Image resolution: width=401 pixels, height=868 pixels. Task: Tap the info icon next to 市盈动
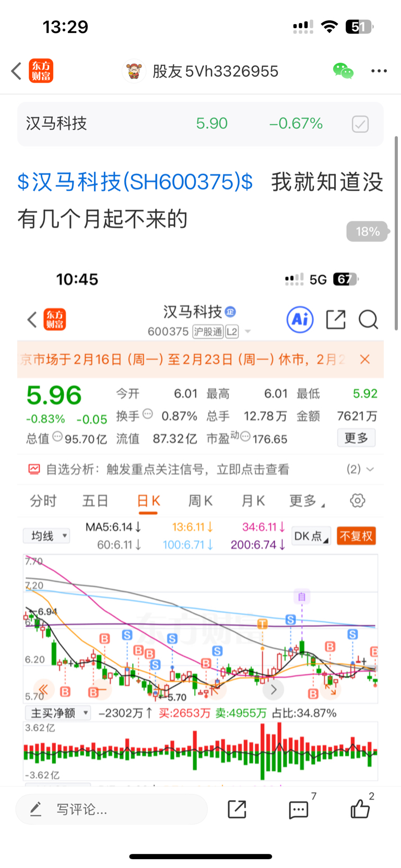coord(245,437)
